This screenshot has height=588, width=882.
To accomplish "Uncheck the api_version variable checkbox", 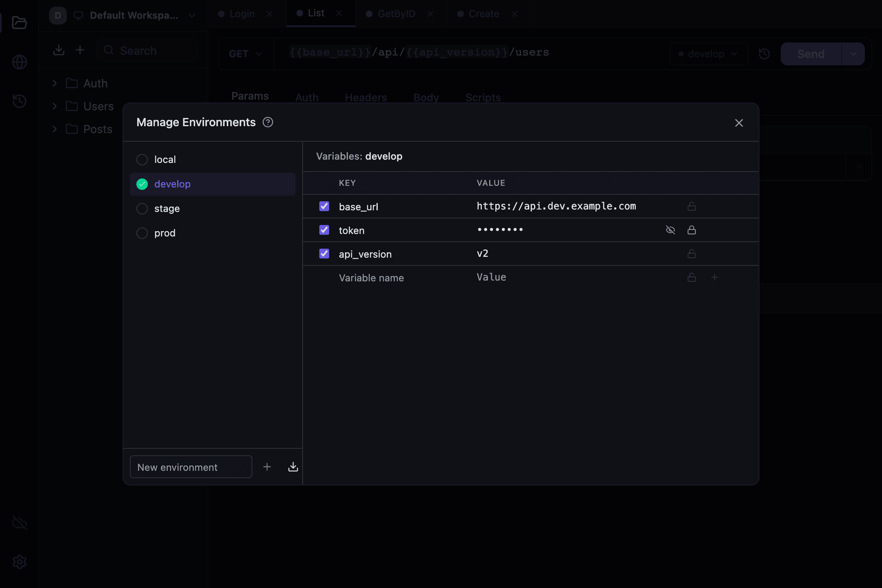I will click(x=324, y=254).
